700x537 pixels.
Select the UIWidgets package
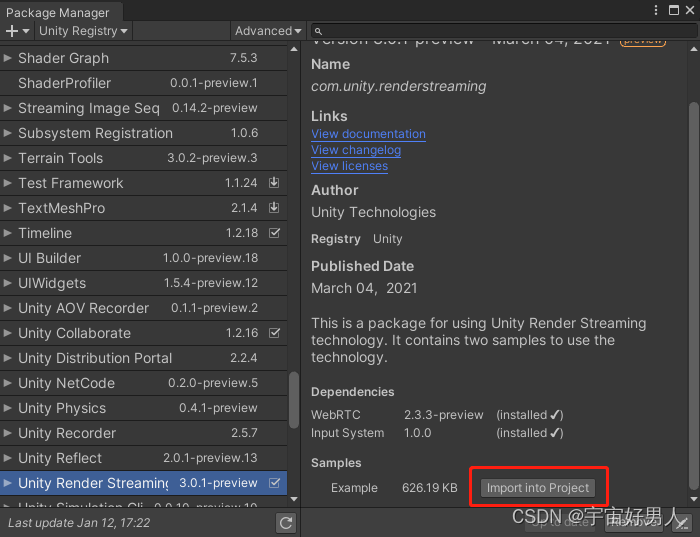pyautogui.click(x=143, y=283)
